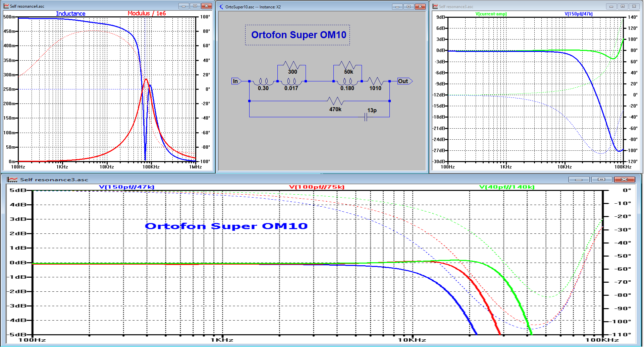644x348 pixels.
Task: Click the red Modulus / 1e6 trace label
Action: click(147, 13)
